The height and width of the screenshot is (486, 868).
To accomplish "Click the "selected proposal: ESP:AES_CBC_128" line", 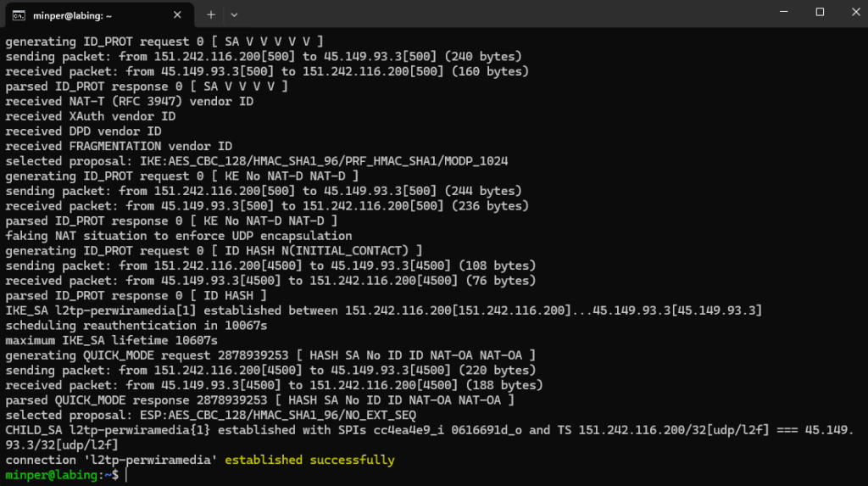I will coord(211,415).
